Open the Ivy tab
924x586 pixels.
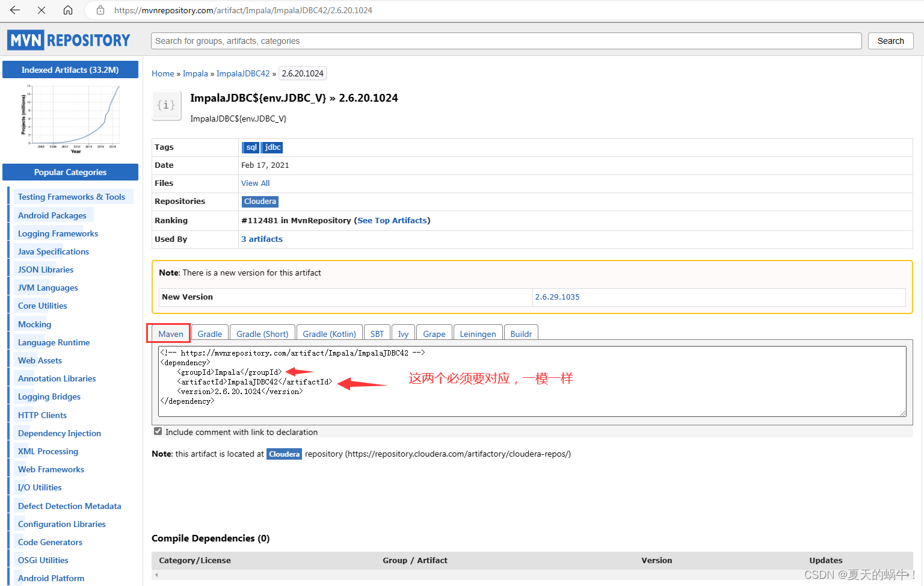403,334
